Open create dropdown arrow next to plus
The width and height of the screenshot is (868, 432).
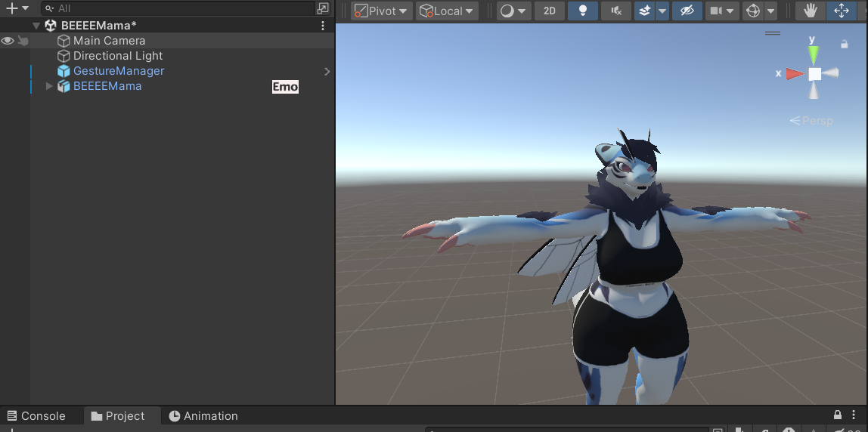[25, 8]
